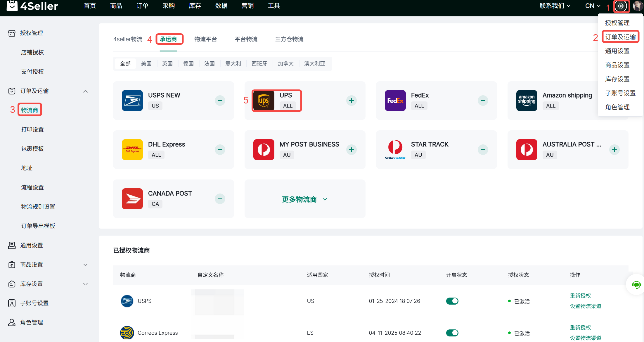
Task: Open the CN language dropdown
Action: [593, 6]
